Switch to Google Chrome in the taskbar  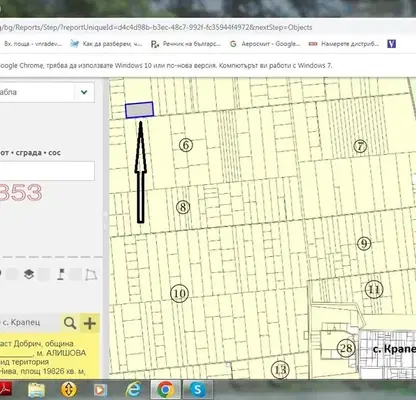click(166, 389)
